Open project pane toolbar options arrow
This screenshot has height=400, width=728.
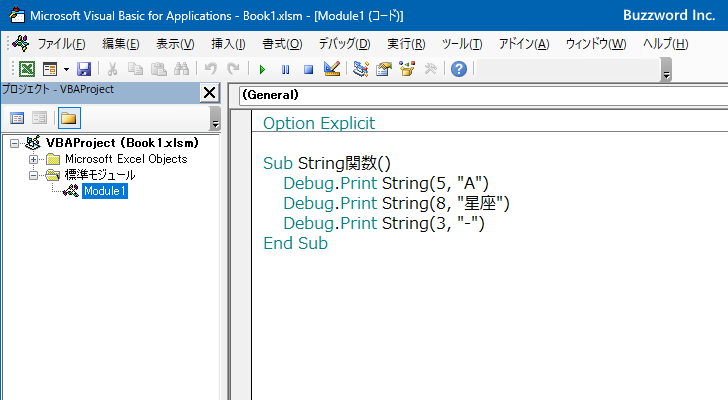pos(215,118)
